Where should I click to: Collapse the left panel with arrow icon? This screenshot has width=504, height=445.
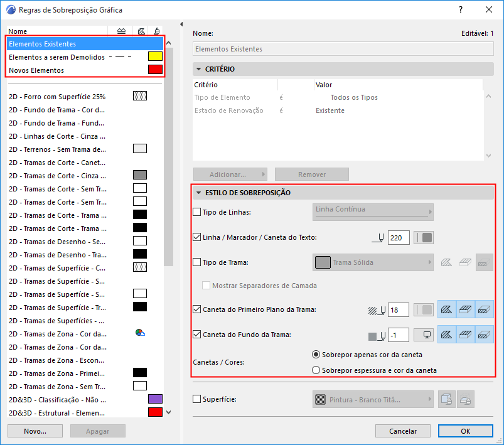pyautogui.click(x=181, y=24)
